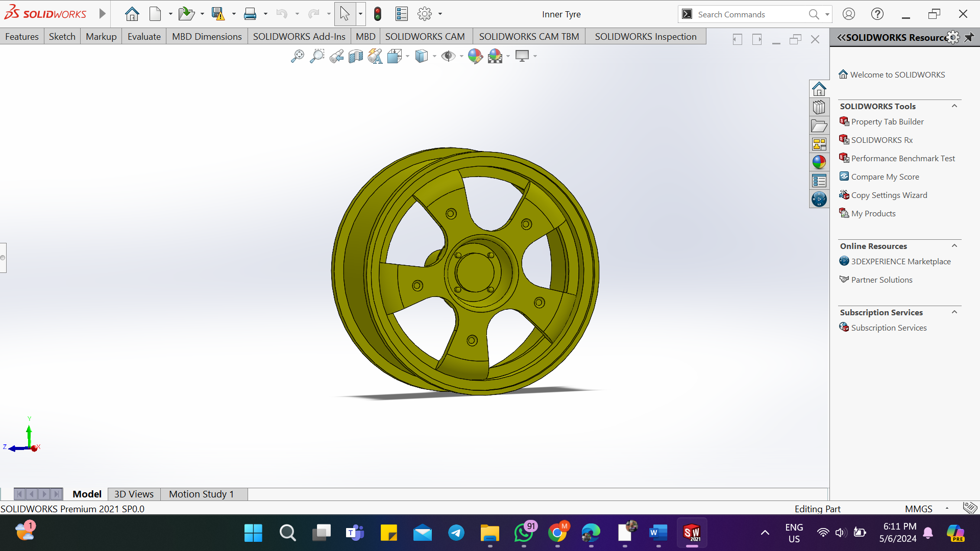Click the Edit Appearance color ball

point(475,56)
